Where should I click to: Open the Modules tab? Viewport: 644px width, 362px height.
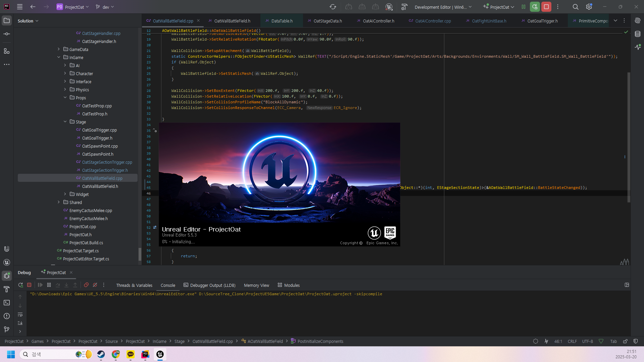(289, 285)
